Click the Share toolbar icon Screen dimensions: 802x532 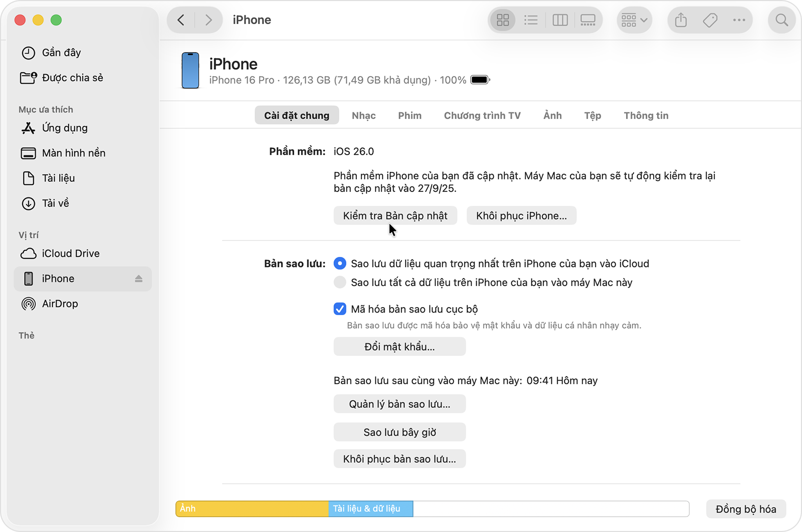click(x=681, y=20)
